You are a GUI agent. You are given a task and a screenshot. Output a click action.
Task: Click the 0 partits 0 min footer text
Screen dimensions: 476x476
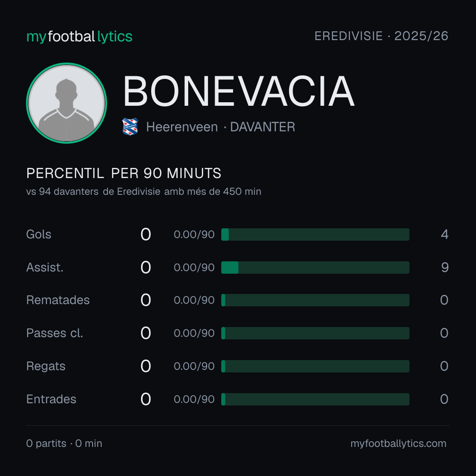[64, 443]
